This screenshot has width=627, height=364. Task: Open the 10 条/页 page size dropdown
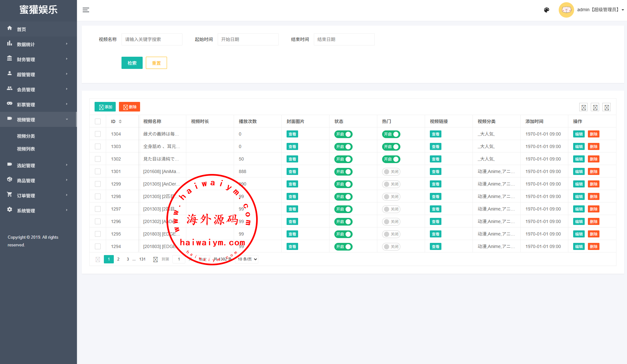click(247, 259)
